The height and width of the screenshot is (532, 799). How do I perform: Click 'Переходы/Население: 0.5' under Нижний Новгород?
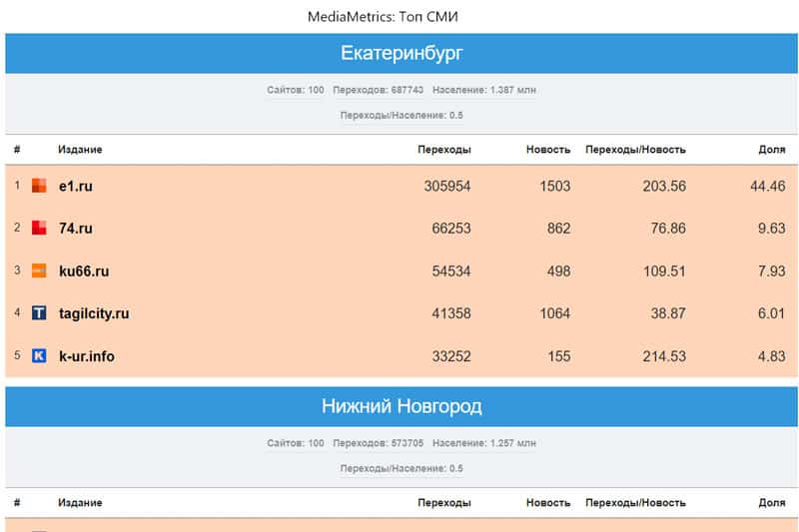point(401,469)
